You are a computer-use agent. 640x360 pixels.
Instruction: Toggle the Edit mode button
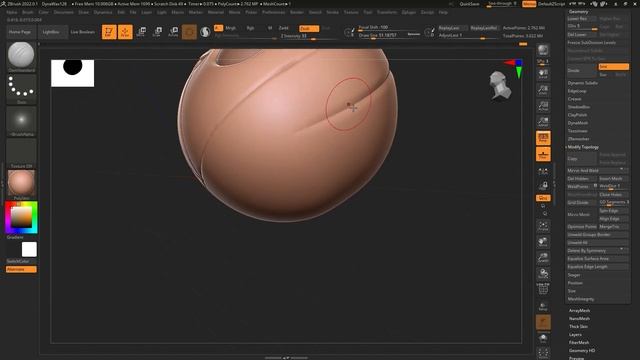(109, 32)
